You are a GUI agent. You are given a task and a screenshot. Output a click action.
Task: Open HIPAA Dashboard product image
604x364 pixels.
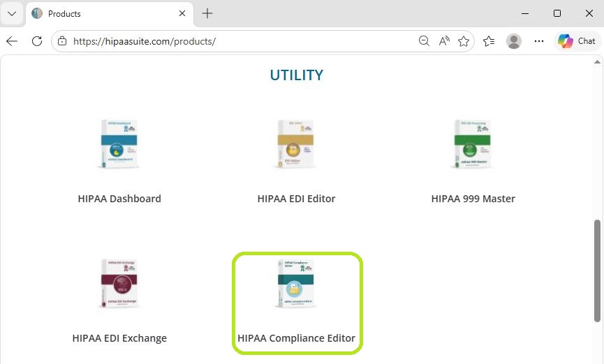pyautogui.click(x=119, y=144)
